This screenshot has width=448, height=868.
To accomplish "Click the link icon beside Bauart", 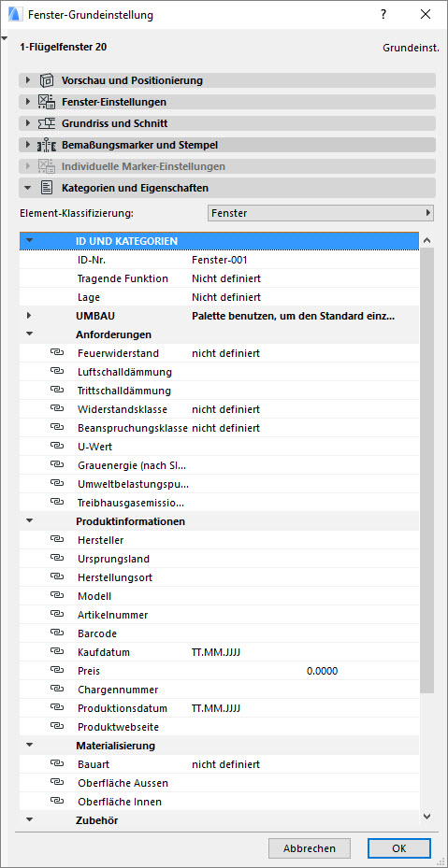I will (x=57, y=764).
